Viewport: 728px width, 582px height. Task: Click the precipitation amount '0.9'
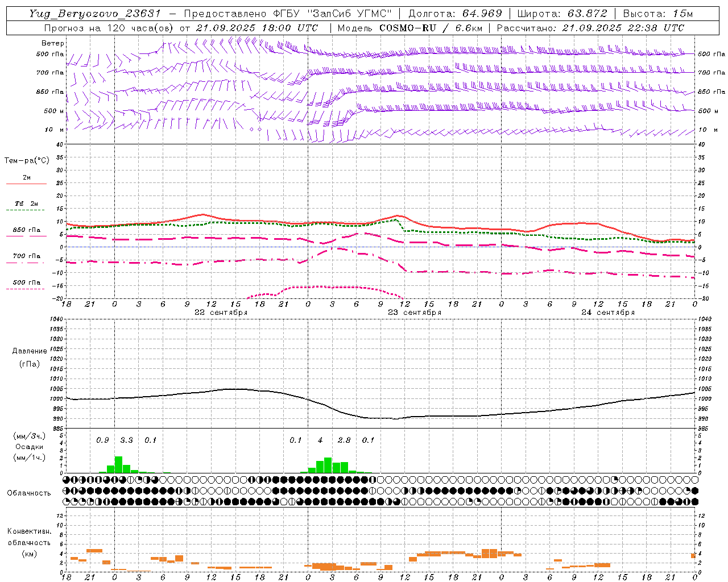(x=102, y=440)
